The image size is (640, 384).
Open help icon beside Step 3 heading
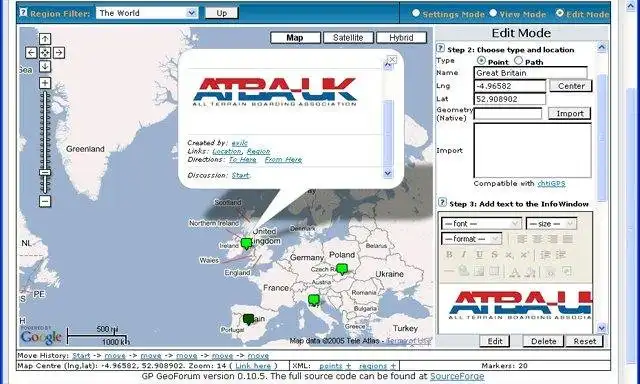(x=442, y=202)
